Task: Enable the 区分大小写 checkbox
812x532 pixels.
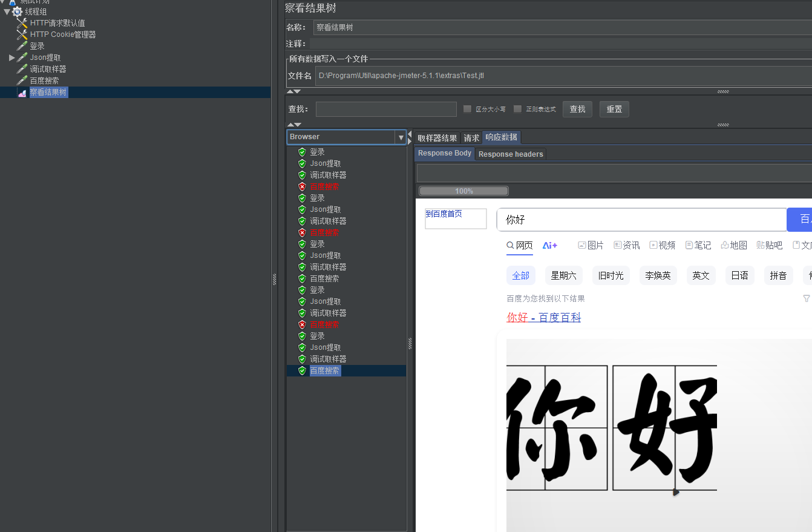Action: (467, 108)
